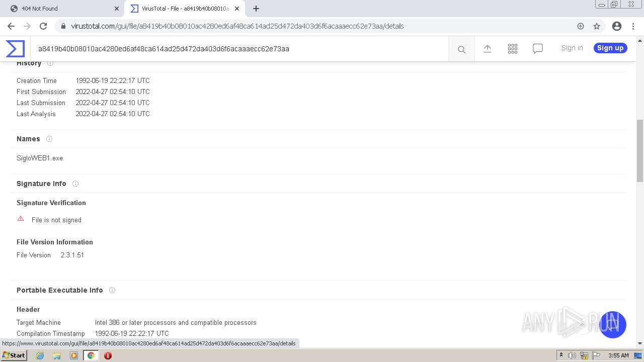Screen dimensions: 644x362
Task: Click the Names info icon
Action: click(49, 139)
